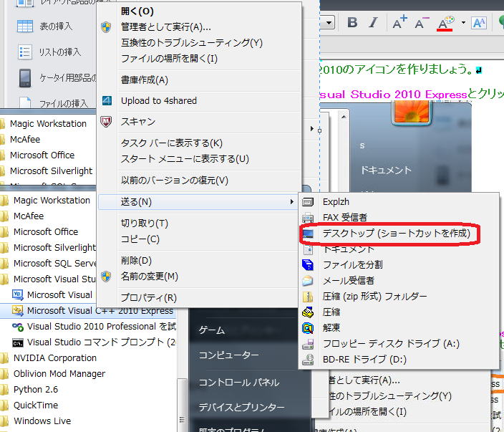Toggle the Italic (I) formatting icon
Image resolution: width=504 pixels, height=432 pixels.
373,22
